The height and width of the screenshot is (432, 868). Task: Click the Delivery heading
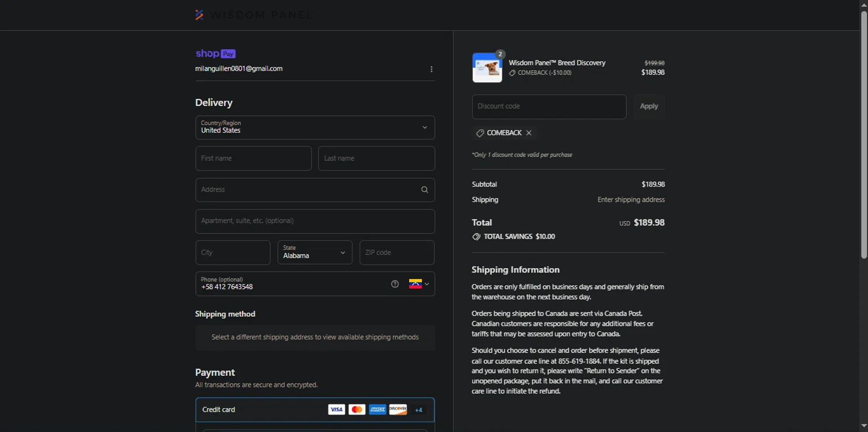pyautogui.click(x=214, y=102)
